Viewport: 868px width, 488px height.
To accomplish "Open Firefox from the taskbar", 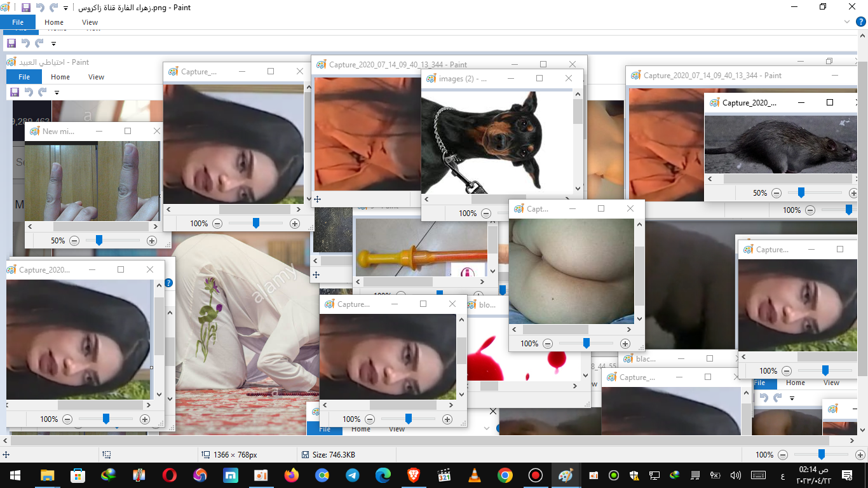I will click(292, 475).
